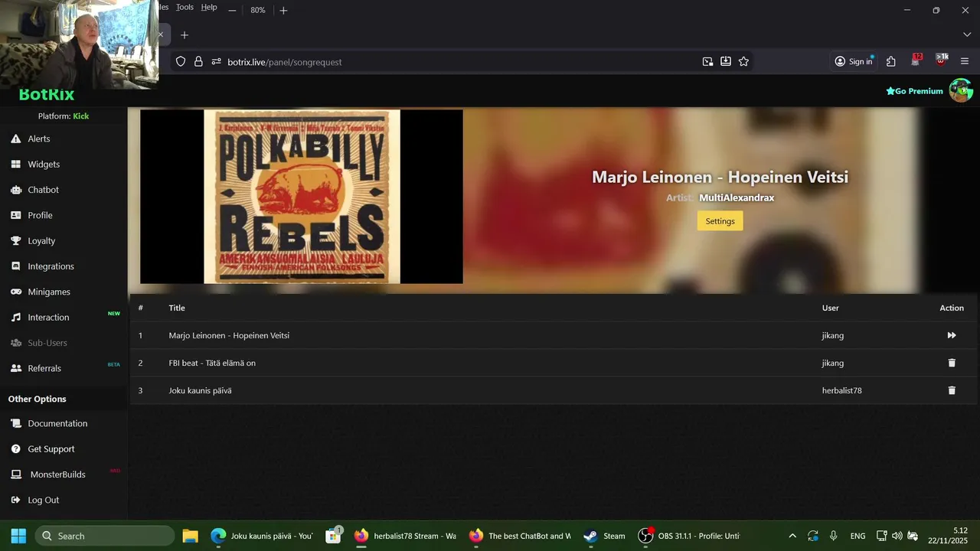Open the extension with >1k badge

[941, 60]
